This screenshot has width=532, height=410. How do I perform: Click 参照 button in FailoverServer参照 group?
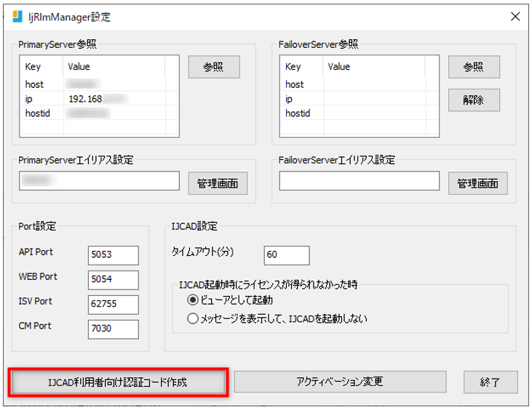pyautogui.click(x=474, y=67)
